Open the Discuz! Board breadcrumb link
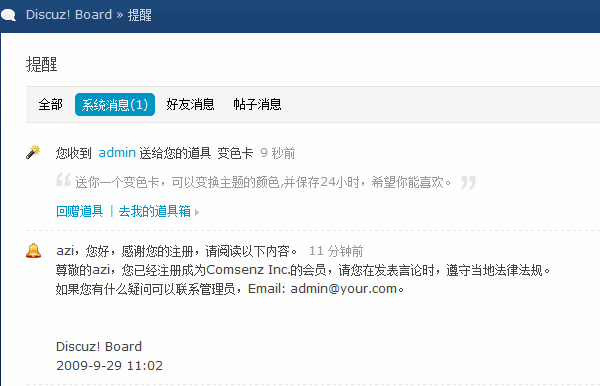600x386 pixels. point(69,15)
